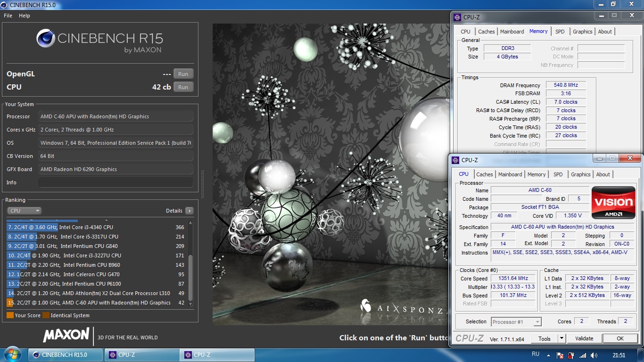Click the Bus Speed 101.37 MHz value
Screen dimensions: 644x362
click(x=513, y=296)
